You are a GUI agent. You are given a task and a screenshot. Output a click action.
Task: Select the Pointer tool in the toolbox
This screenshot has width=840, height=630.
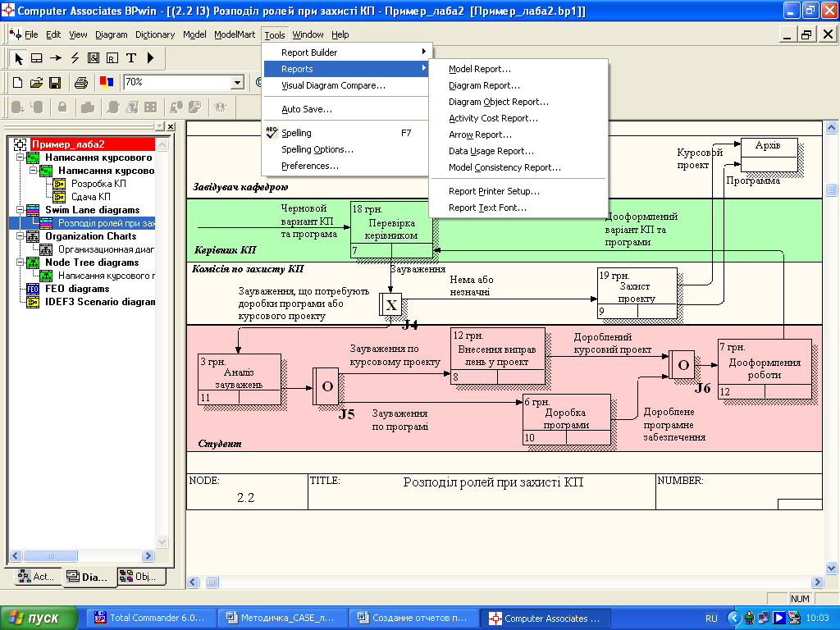pyautogui.click(x=19, y=58)
